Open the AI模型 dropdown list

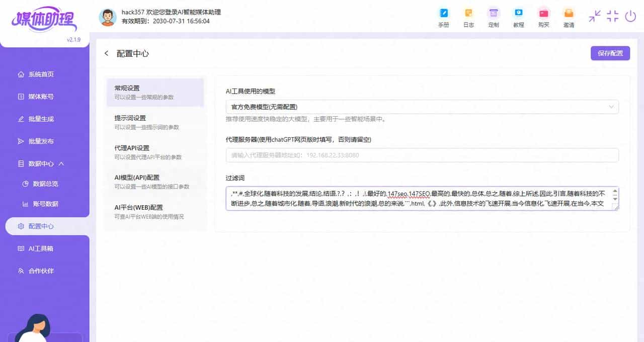coord(611,107)
